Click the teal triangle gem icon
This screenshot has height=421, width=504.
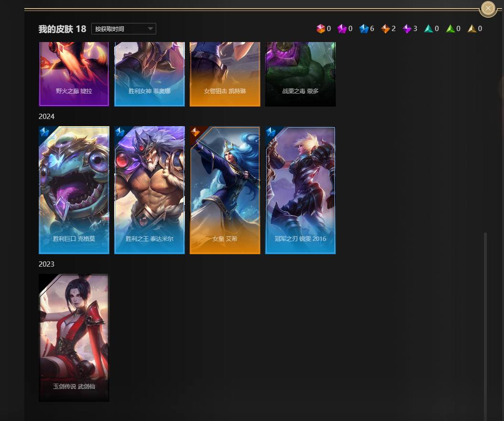(429, 29)
